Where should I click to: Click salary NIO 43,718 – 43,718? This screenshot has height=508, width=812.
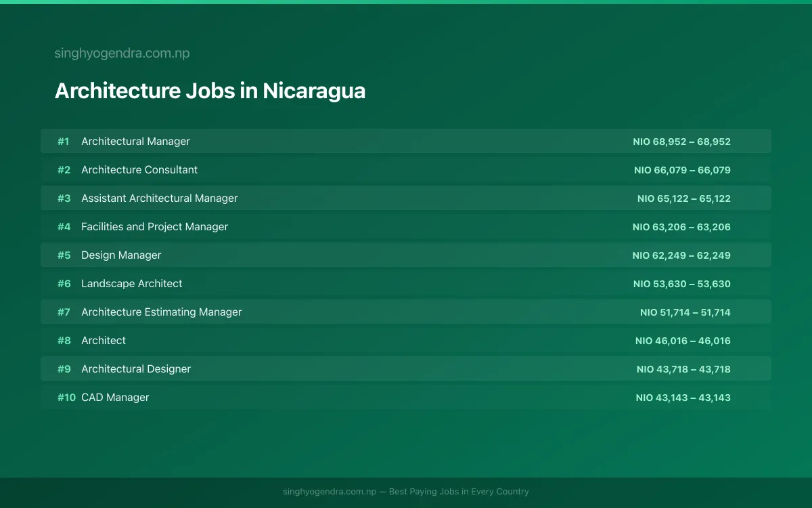point(683,369)
